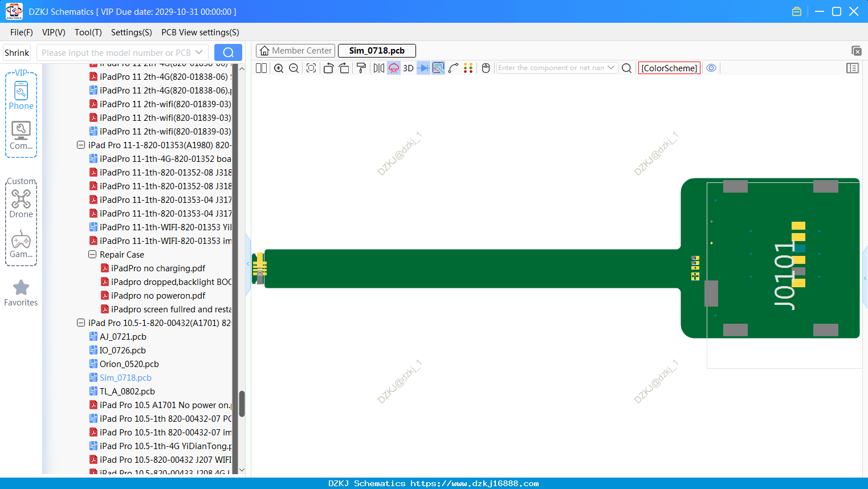Image resolution: width=868 pixels, height=489 pixels.
Task: Collapse the iPad Pro 11-1-820-01353 folder
Action: point(81,145)
